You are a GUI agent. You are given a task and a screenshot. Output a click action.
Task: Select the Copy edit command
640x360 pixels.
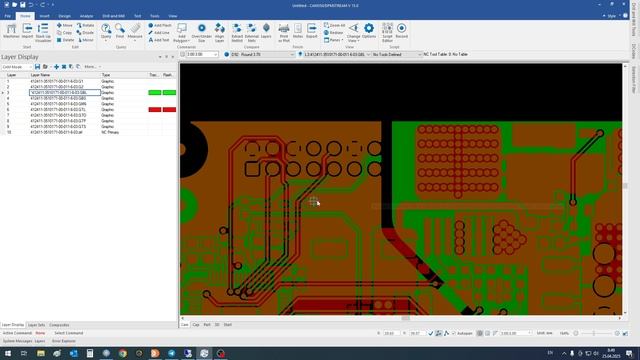[x=65, y=33]
